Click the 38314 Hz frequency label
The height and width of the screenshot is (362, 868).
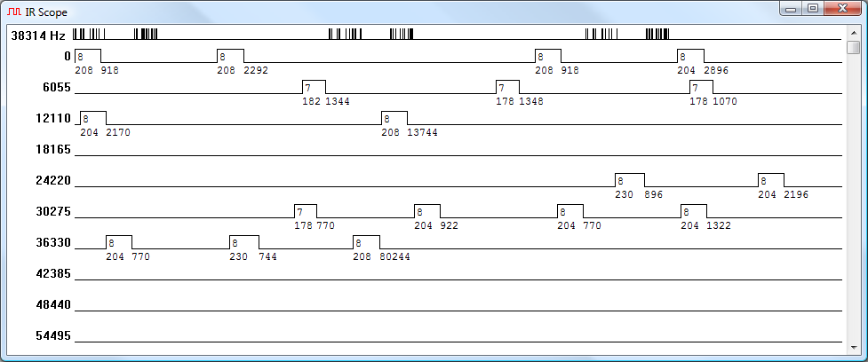pyautogui.click(x=38, y=35)
